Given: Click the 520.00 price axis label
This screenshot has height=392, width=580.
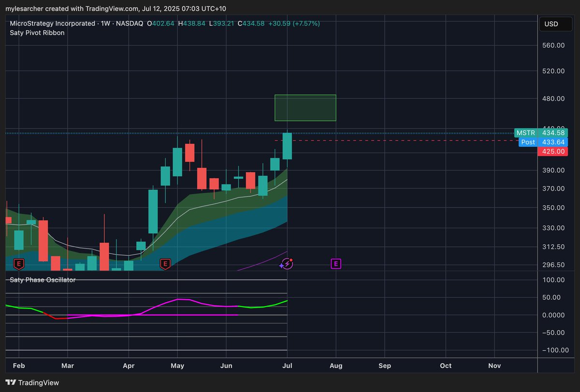Looking at the screenshot, I should [x=554, y=71].
